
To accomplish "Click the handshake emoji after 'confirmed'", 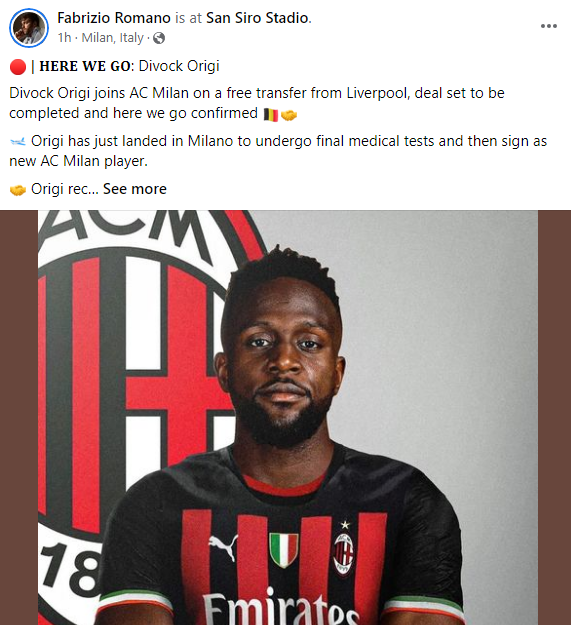I will click(289, 115).
